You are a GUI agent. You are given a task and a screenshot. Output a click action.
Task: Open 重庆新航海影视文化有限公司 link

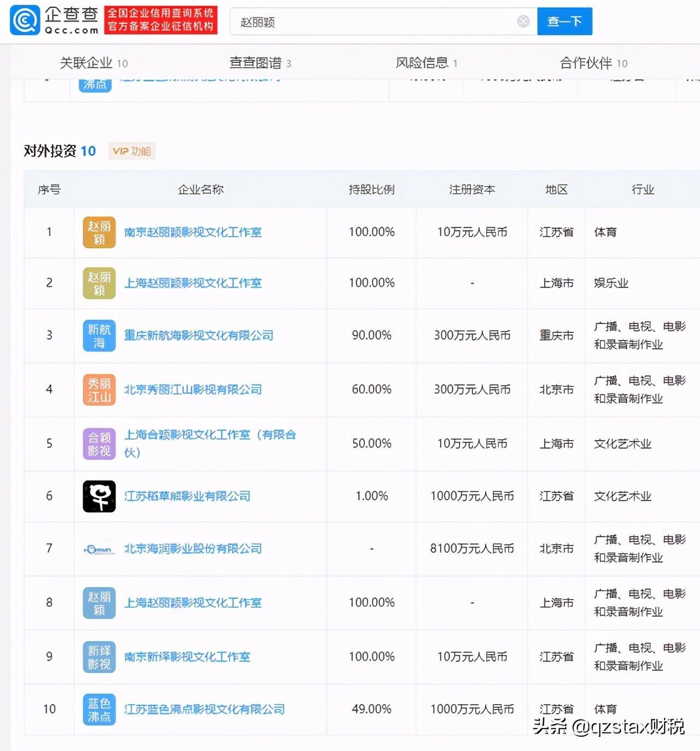[199, 336]
